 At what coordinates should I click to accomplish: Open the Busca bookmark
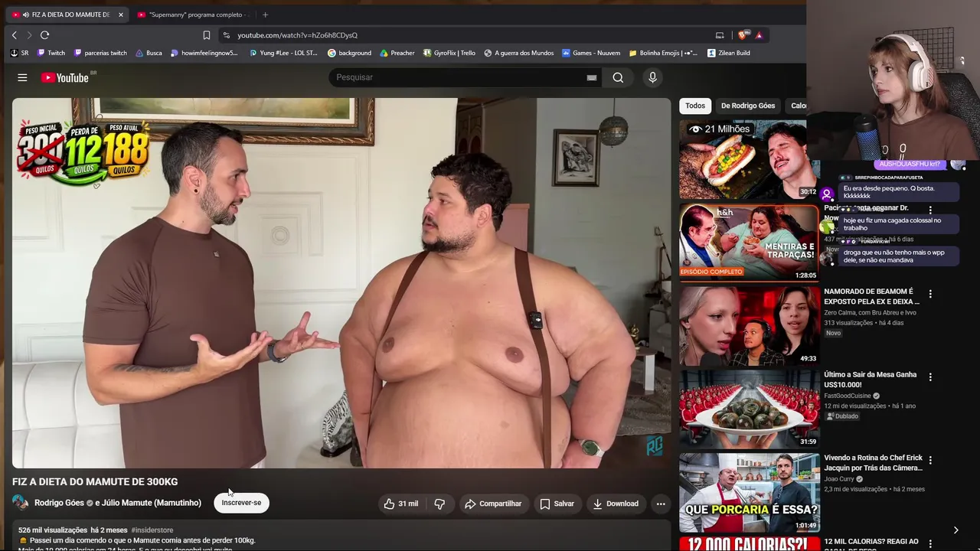point(149,53)
